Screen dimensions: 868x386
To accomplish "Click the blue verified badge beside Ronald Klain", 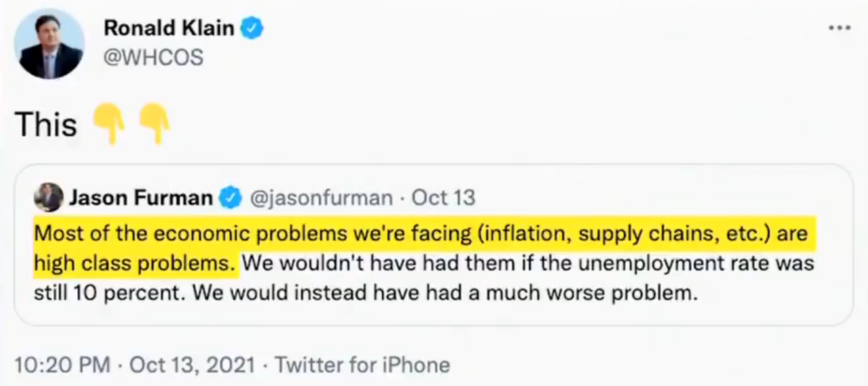I will pos(253,29).
